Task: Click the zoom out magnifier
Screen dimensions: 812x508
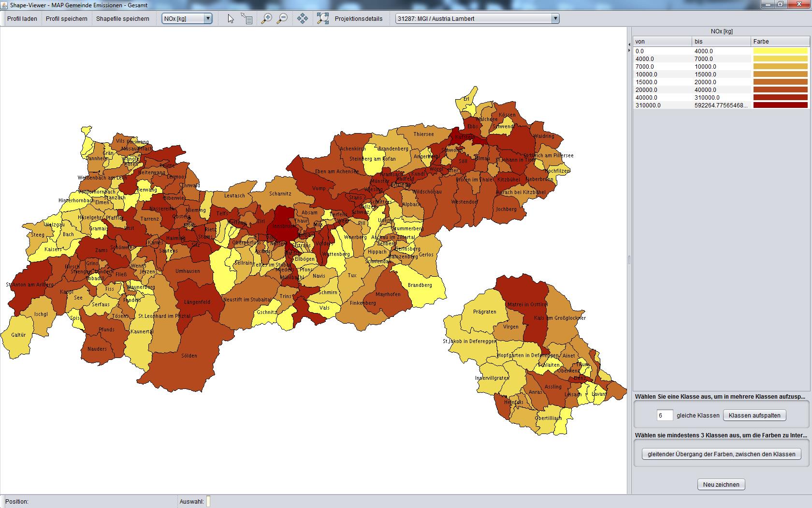Action: [x=282, y=19]
